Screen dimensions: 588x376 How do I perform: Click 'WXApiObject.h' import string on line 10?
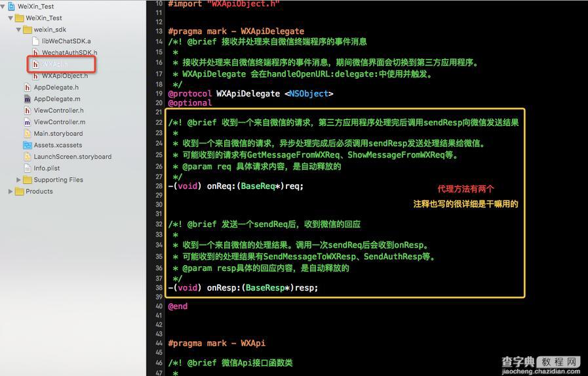pyautogui.click(x=243, y=4)
